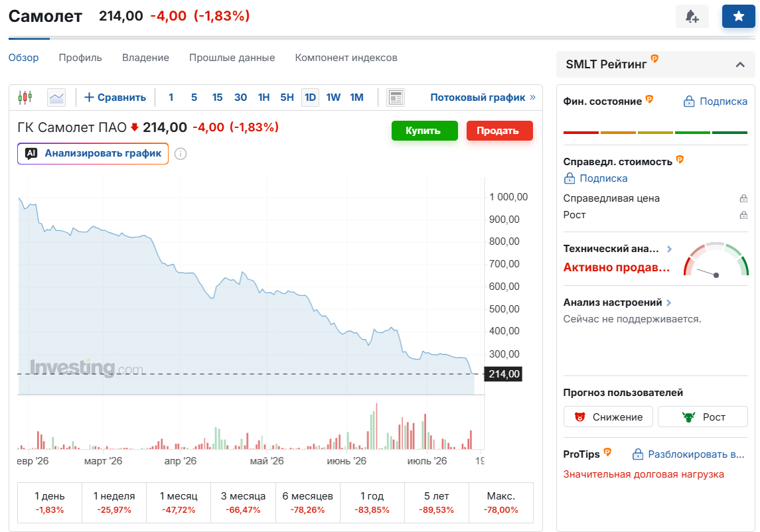Select the 5H interval
Screen dimensions: 760x532
pyautogui.click(x=287, y=98)
